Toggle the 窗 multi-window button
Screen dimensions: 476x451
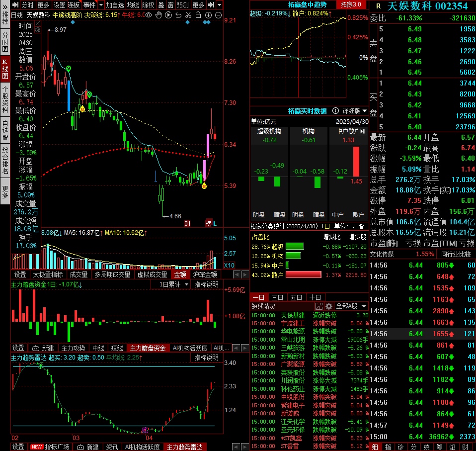pyautogui.click(x=171, y=5)
